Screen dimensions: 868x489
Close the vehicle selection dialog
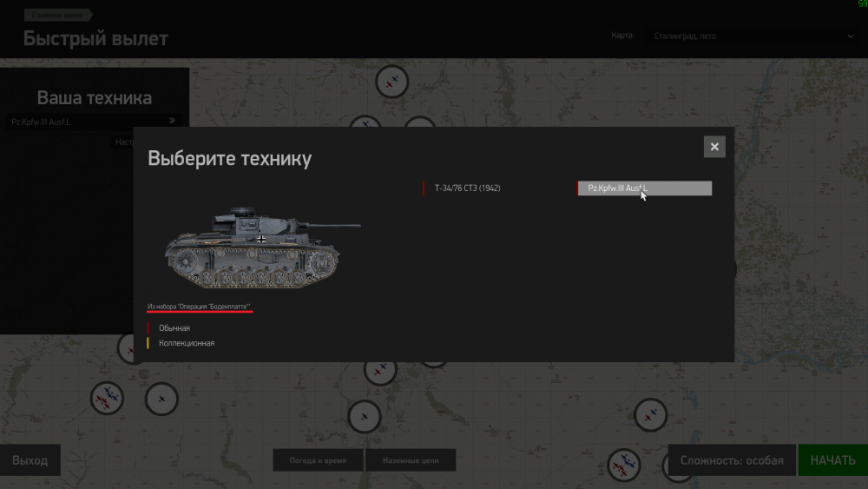(x=714, y=147)
